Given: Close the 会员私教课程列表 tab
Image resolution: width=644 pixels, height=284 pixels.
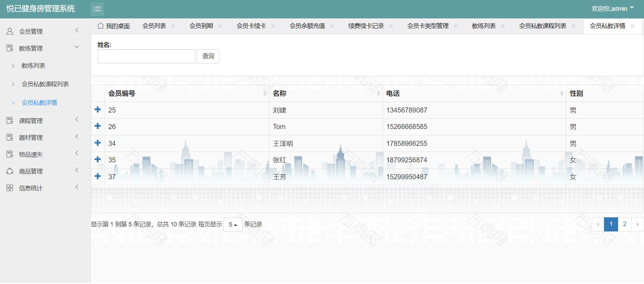Looking at the screenshot, I should click(573, 26).
